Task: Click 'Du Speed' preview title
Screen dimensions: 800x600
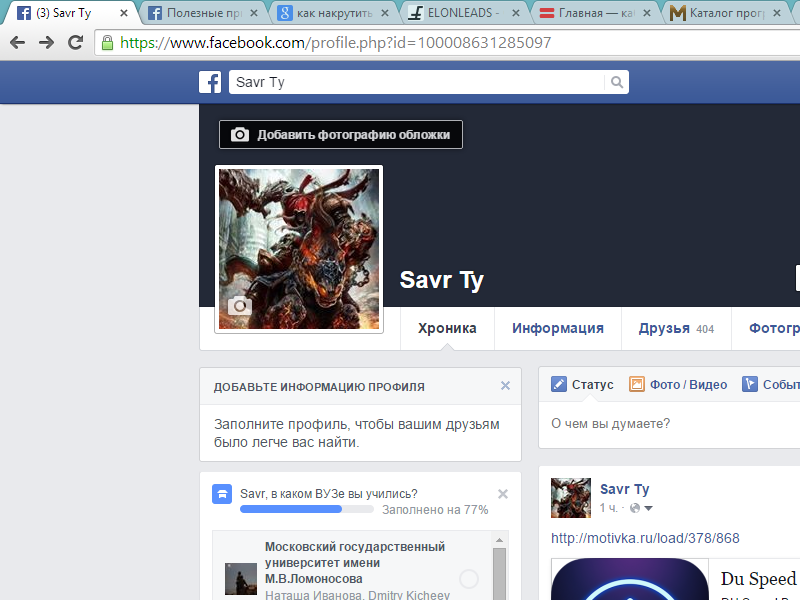Action: [759, 579]
